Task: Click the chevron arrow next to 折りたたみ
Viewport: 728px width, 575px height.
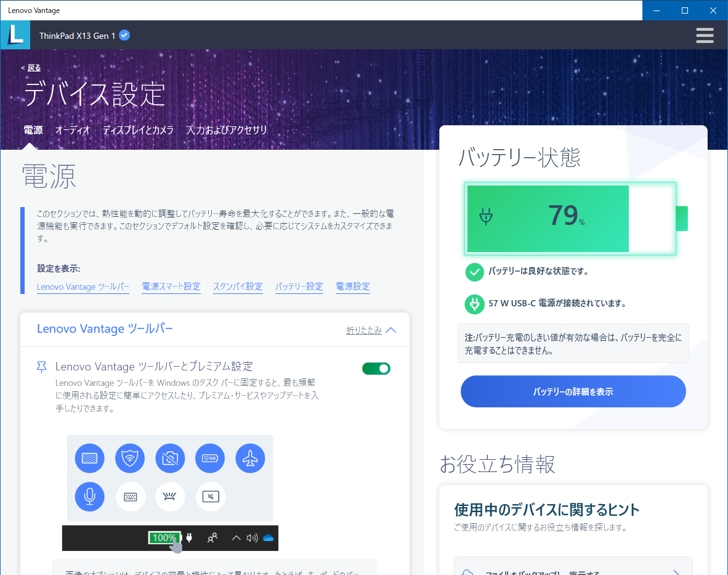Action: click(x=391, y=330)
